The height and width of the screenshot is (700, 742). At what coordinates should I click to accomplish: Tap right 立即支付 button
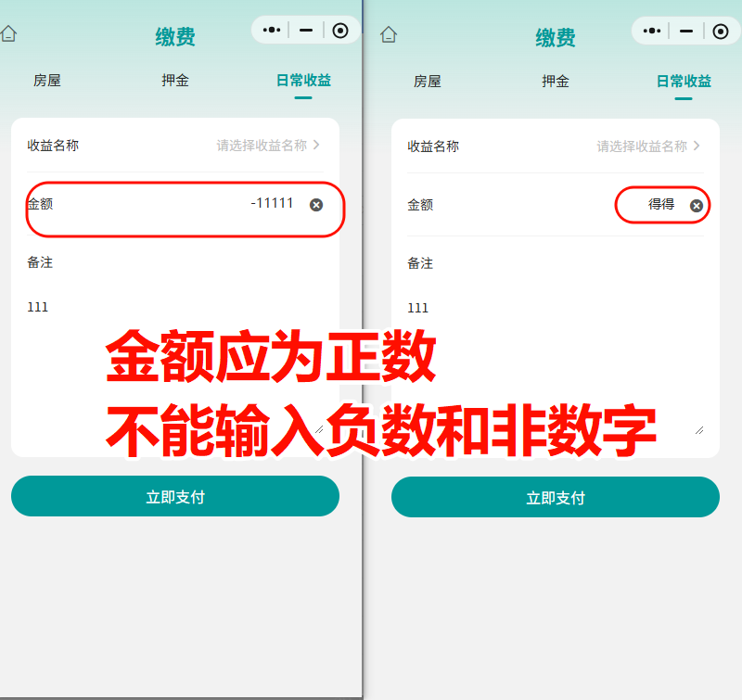556,497
